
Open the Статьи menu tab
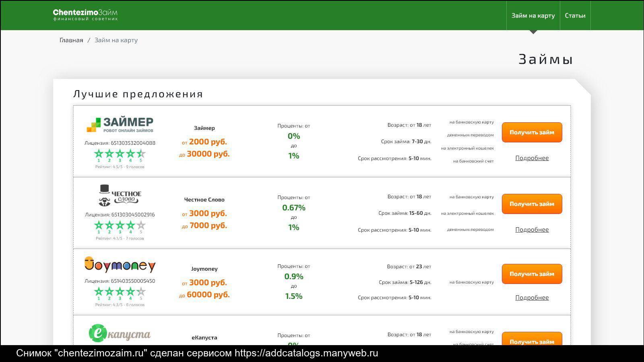click(x=575, y=15)
